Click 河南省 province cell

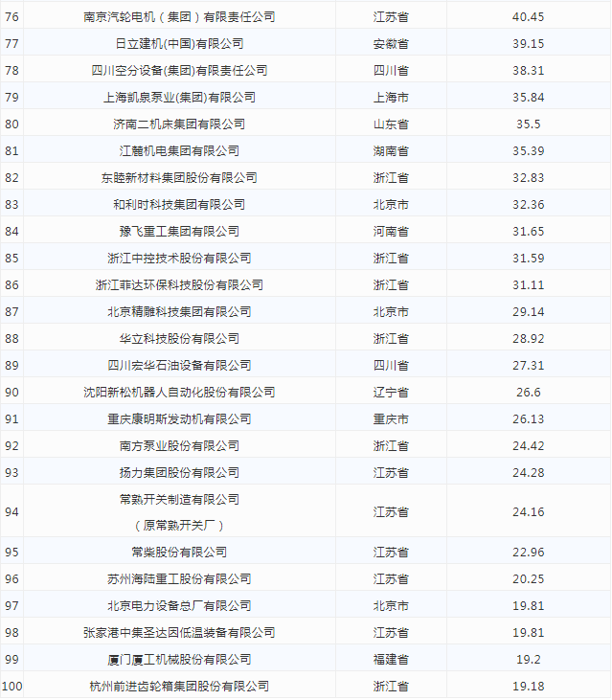391,231
